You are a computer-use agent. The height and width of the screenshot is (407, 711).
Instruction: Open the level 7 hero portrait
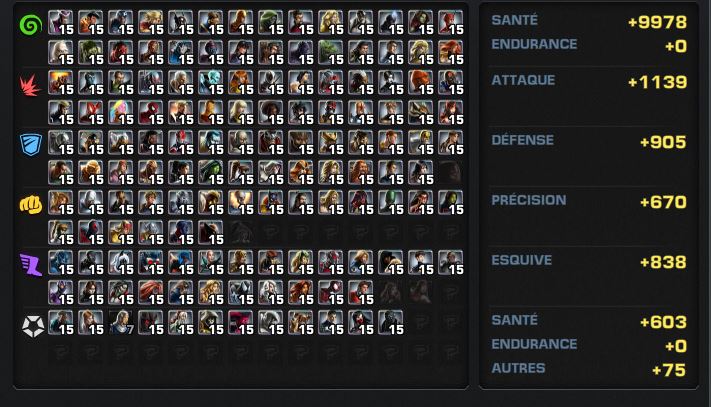121,322
